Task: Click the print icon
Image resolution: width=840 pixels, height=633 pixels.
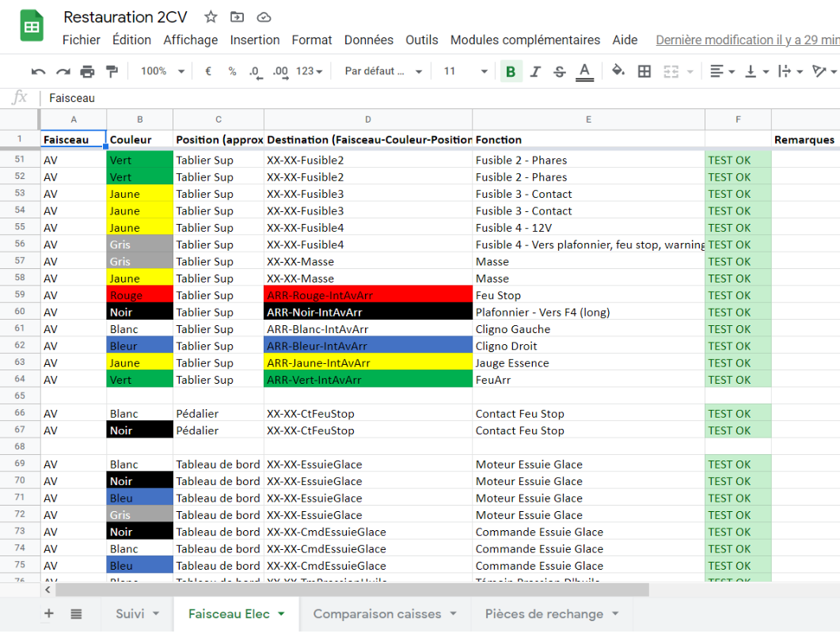Action: click(87, 72)
